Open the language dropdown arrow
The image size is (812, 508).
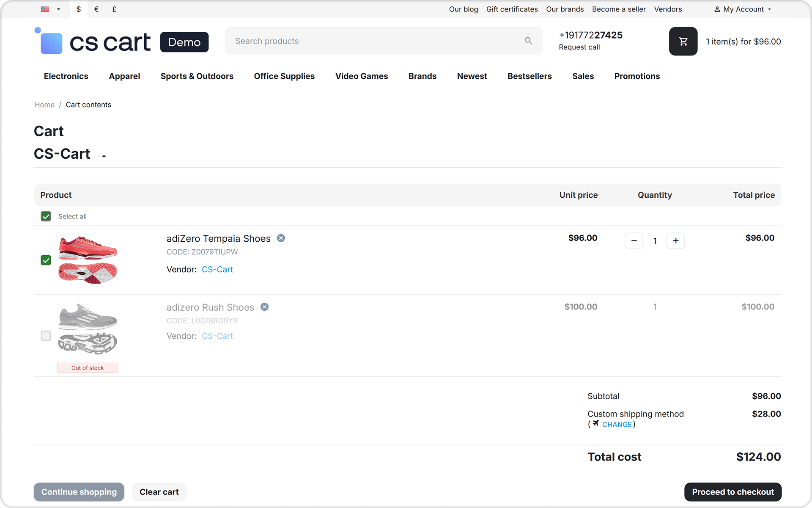point(59,9)
